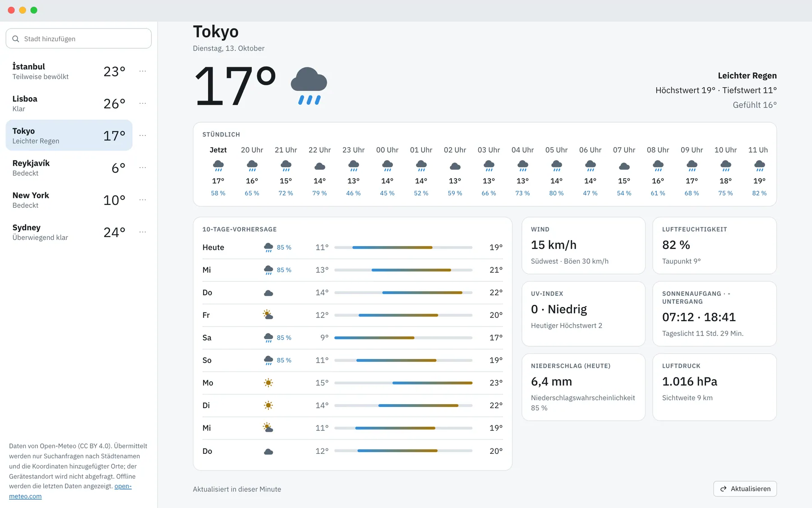Open the options dots for Sydney
812x508 pixels.
tap(143, 232)
